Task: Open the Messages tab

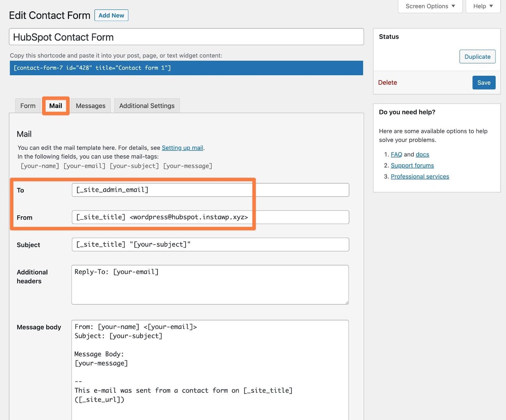Action: (x=90, y=105)
